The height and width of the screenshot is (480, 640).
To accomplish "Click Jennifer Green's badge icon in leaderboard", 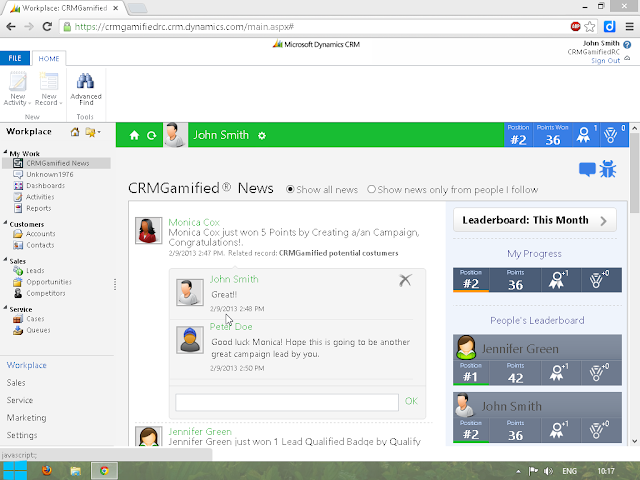I will click(558, 373).
